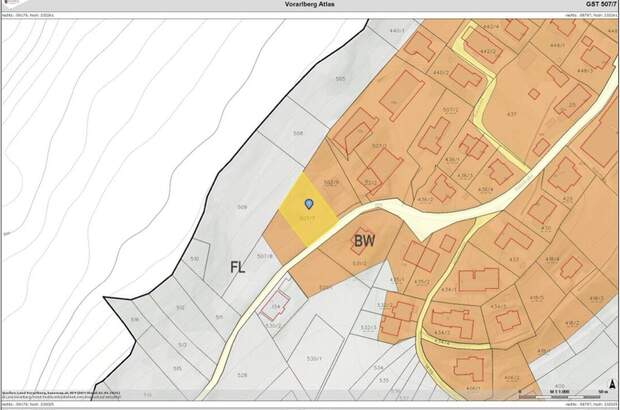Image resolution: width=620 pixels, height=410 pixels.
Task: Select parcel label 435/2
Action: tap(422, 282)
